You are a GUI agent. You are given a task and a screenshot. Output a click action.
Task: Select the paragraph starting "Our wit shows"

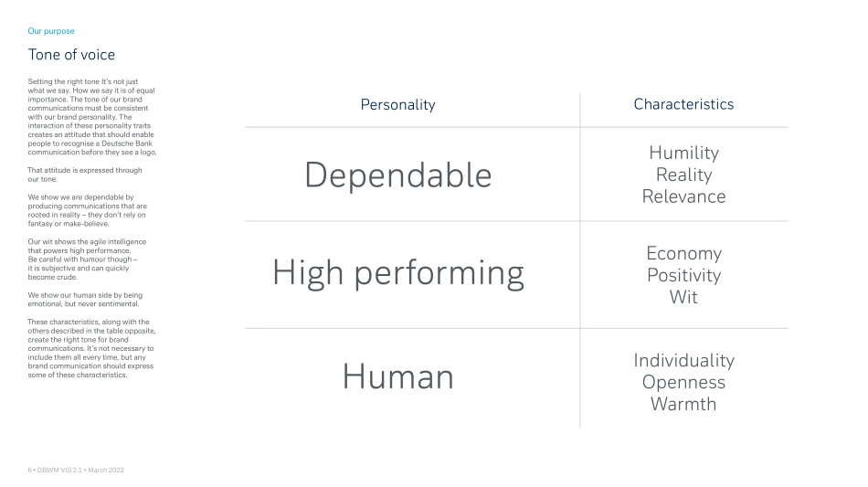pos(88,259)
